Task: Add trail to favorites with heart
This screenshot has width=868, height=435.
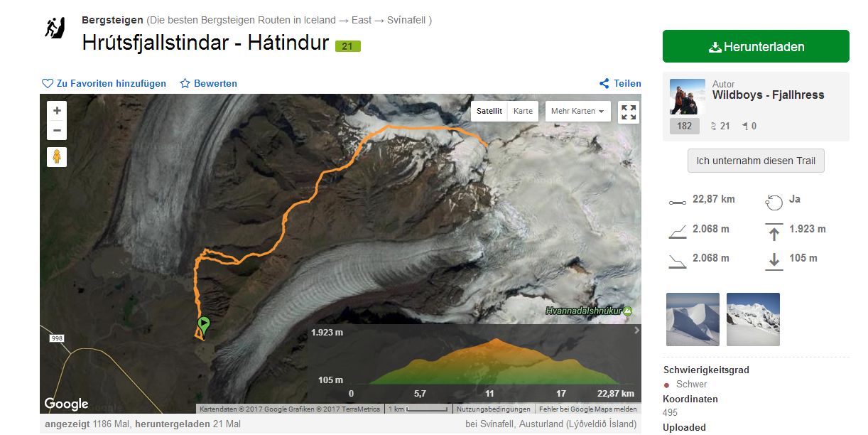Action: tap(104, 83)
